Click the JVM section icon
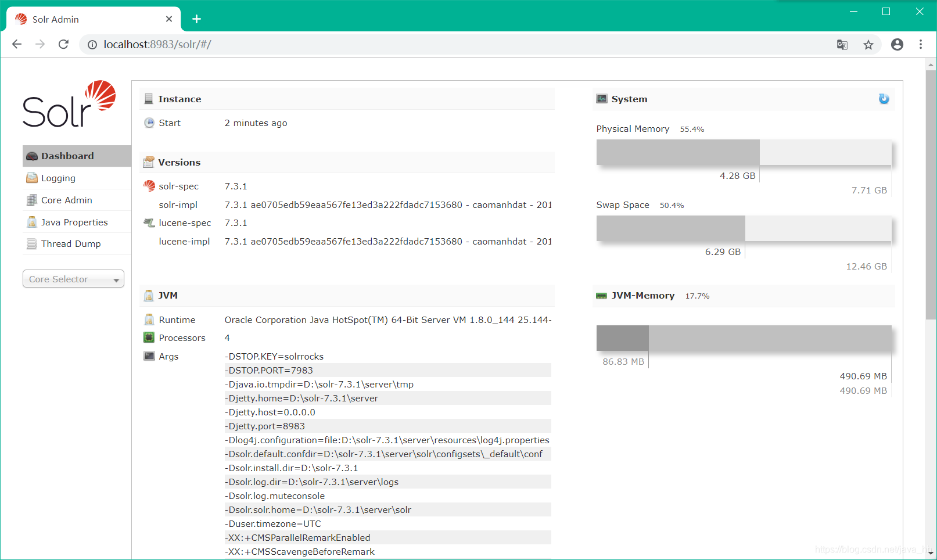The width and height of the screenshot is (937, 560). click(149, 295)
